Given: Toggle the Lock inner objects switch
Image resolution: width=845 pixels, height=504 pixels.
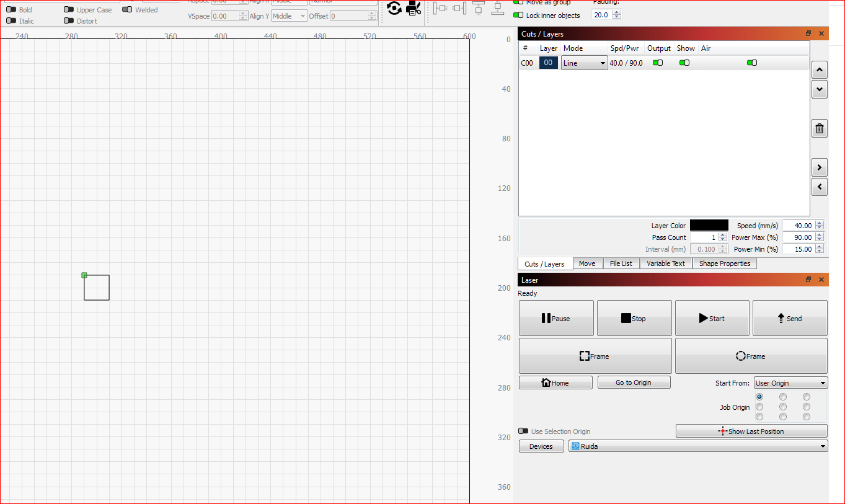Looking at the screenshot, I should pos(518,15).
